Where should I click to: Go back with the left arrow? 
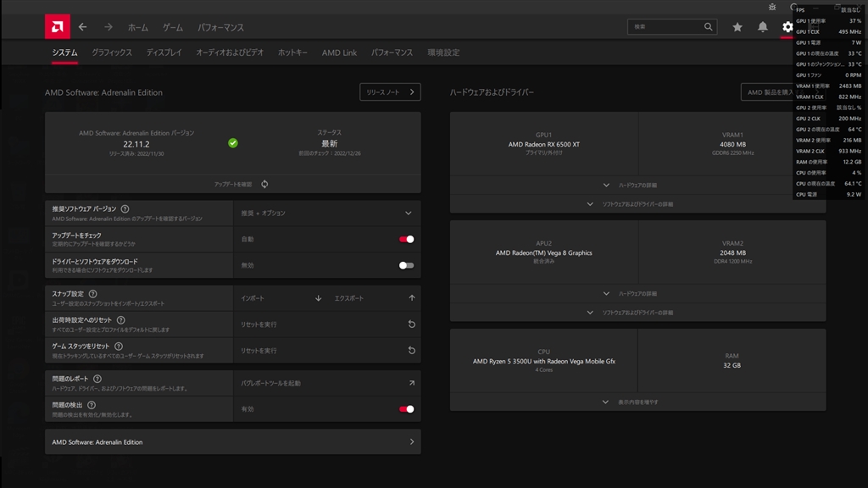tap(83, 27)
